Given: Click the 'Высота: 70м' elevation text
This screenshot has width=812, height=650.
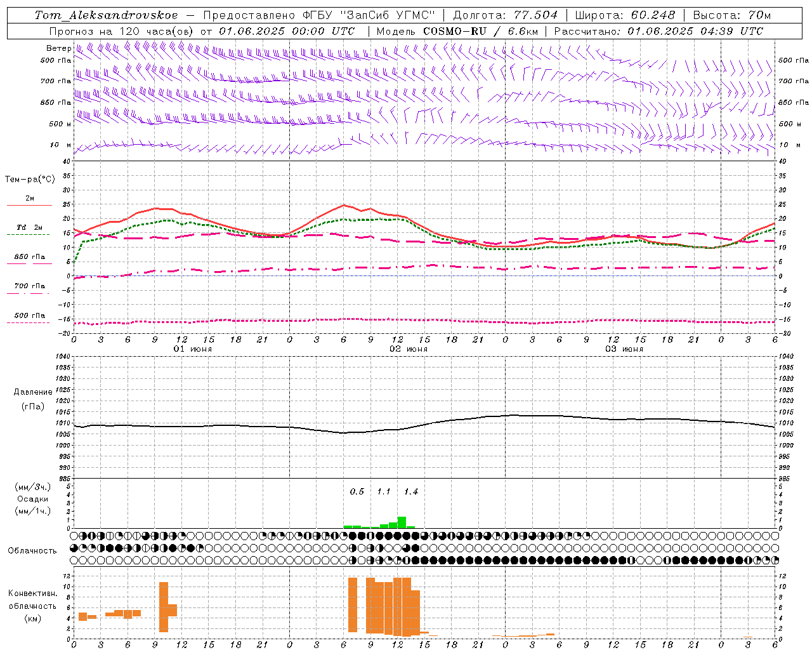Looking at the screenshot, I should tap(732, 15).
